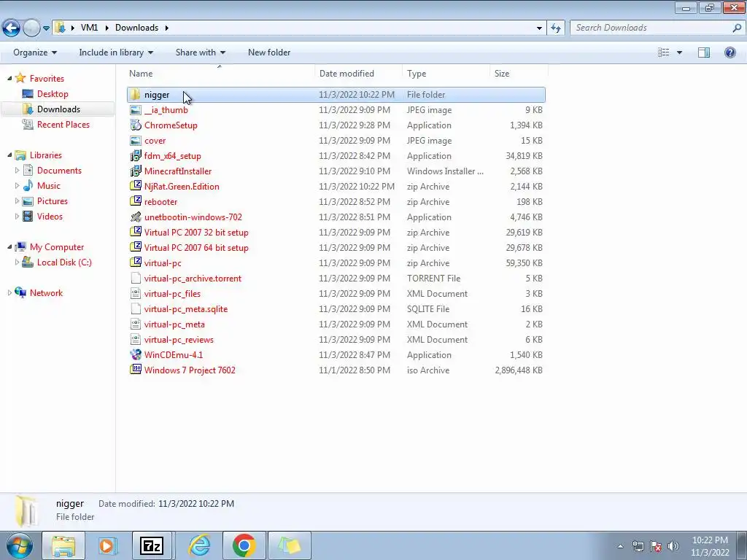Select the ChromeSetup application icon
This screenshot has height=560, width=747.
(136, 125)
